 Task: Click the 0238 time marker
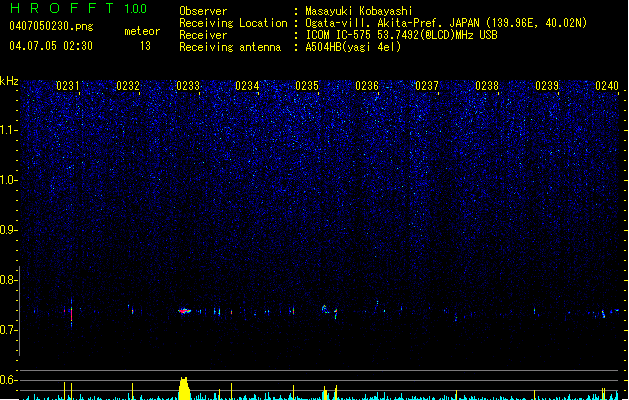point(487,86)
